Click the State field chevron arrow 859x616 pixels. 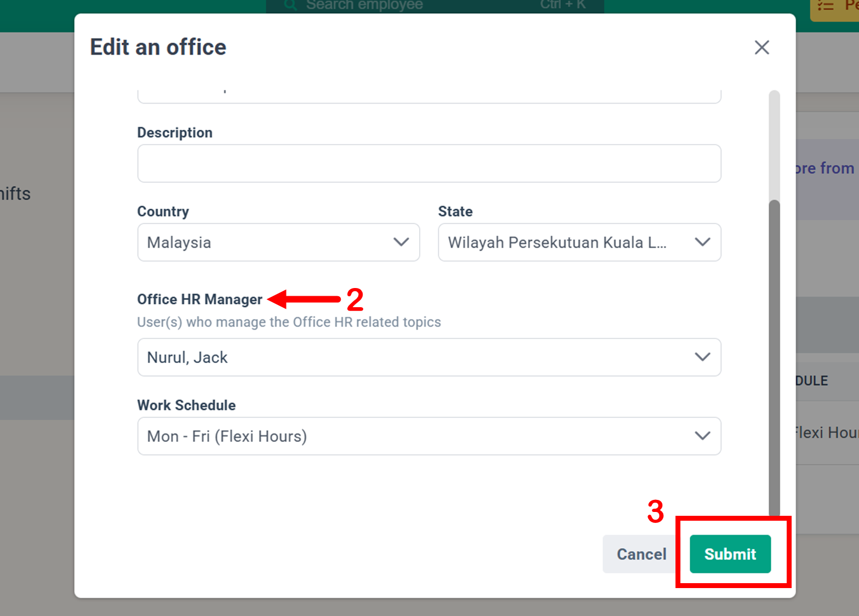(702, 242)
